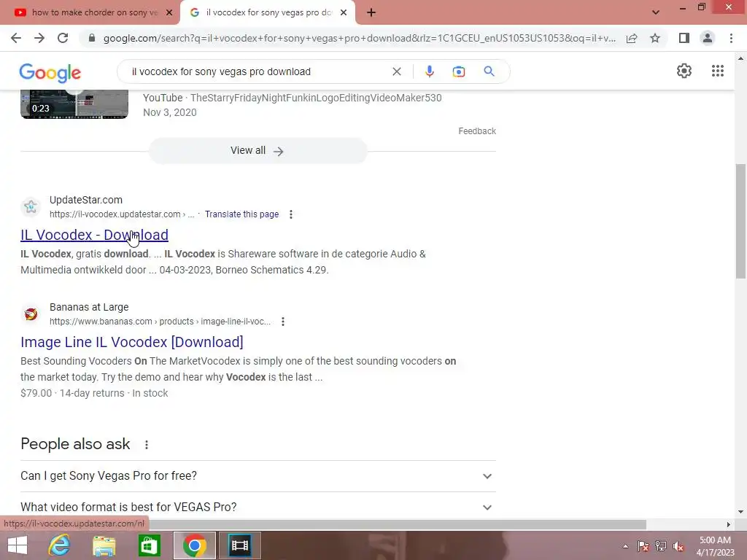Click the bananas.com URL breadcrumb
This screenshot has width=747, height=560.
160,322
